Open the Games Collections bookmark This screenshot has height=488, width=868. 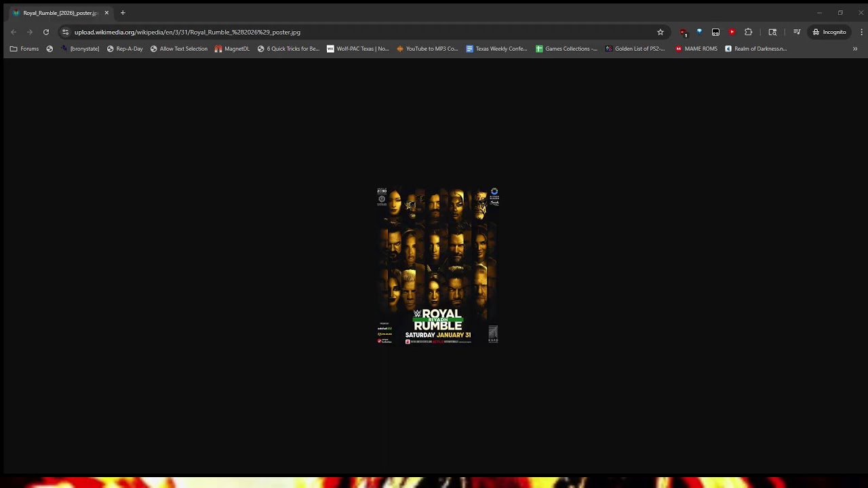click(567, 49)
